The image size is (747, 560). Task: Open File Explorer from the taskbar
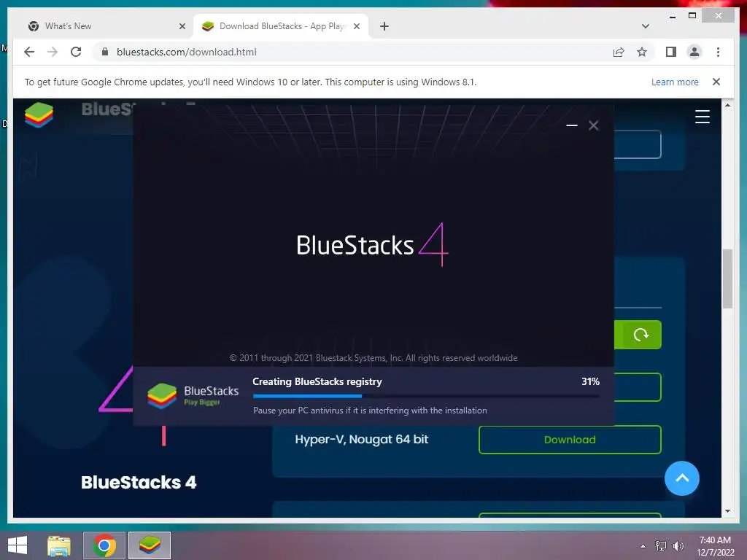pos(59,545)
